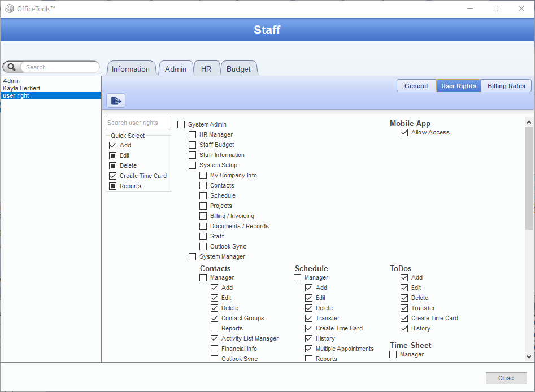Select the User Rights sub-tab

pyautogui.click(x=459, y=86)
